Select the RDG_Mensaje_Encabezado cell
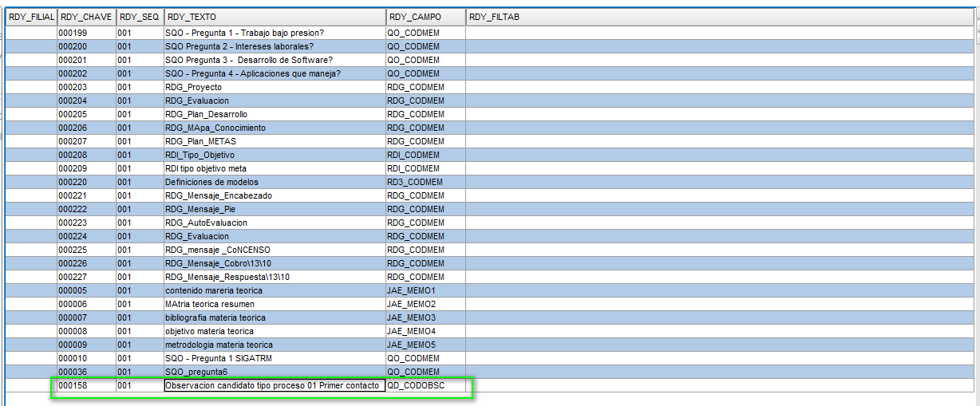 pyautogui.click(x=275, y=195)
